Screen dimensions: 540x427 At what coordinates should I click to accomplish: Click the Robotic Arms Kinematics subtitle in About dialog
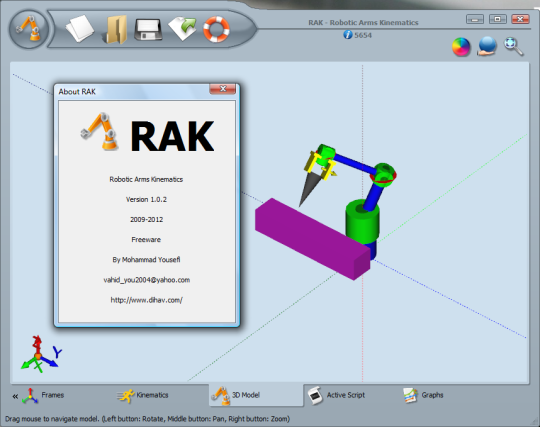click(146, 179)
